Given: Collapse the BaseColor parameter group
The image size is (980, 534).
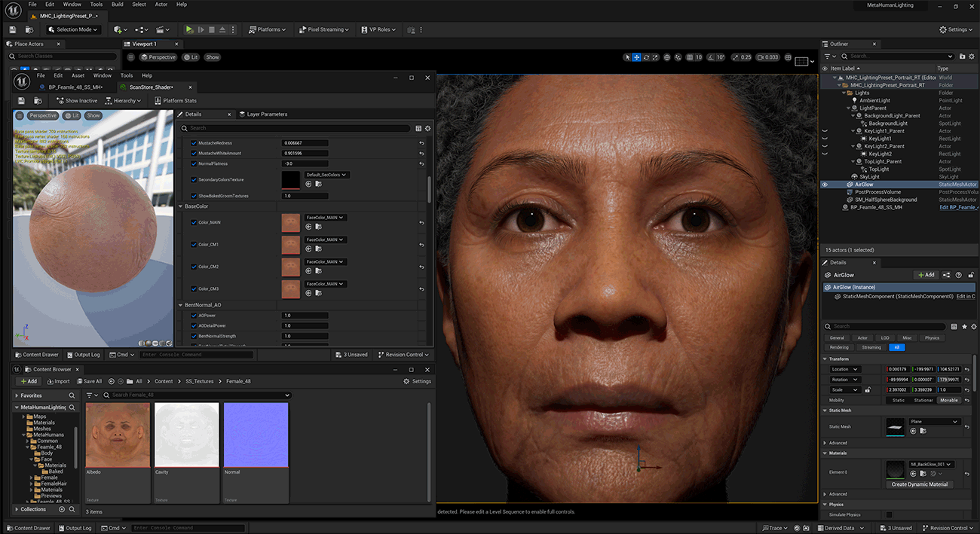Looking at the screenshot, I should (x=181, y=206).
